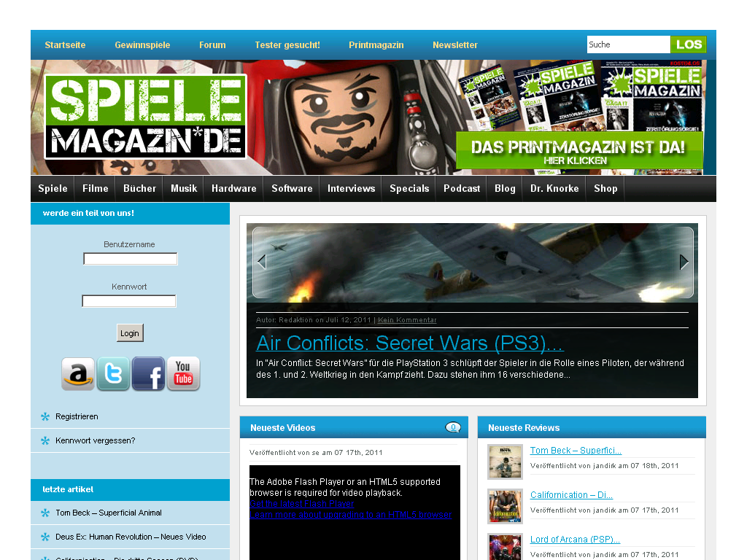This screenshot has width=747, height=560.
Task: Open Printmagazin in top navigation
Action: [376, 44]
